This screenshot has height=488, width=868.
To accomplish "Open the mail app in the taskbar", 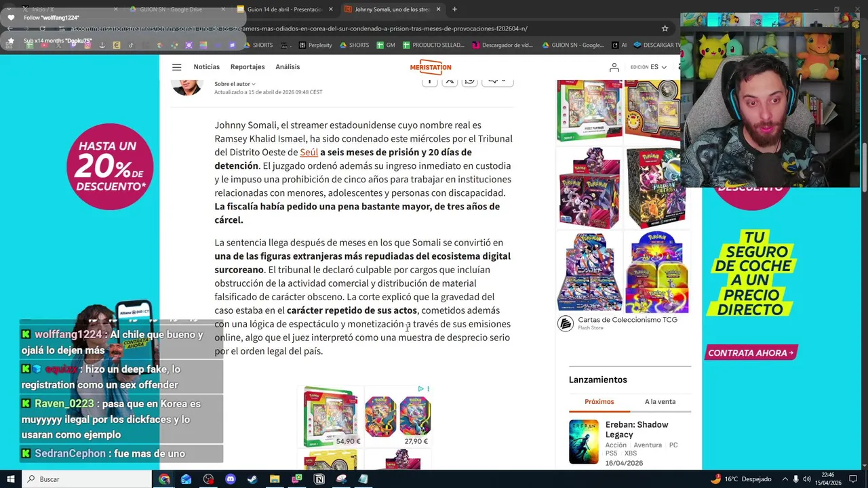I will click(186, 479).
